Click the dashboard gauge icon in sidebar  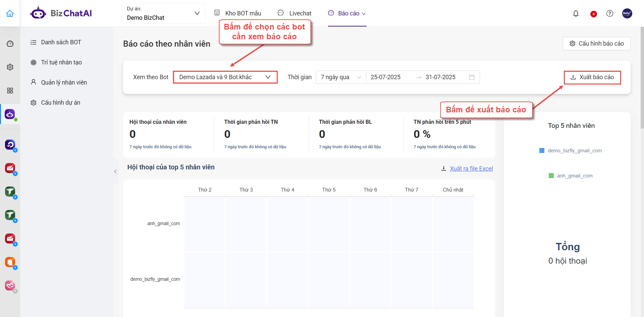tap(10, 44)
